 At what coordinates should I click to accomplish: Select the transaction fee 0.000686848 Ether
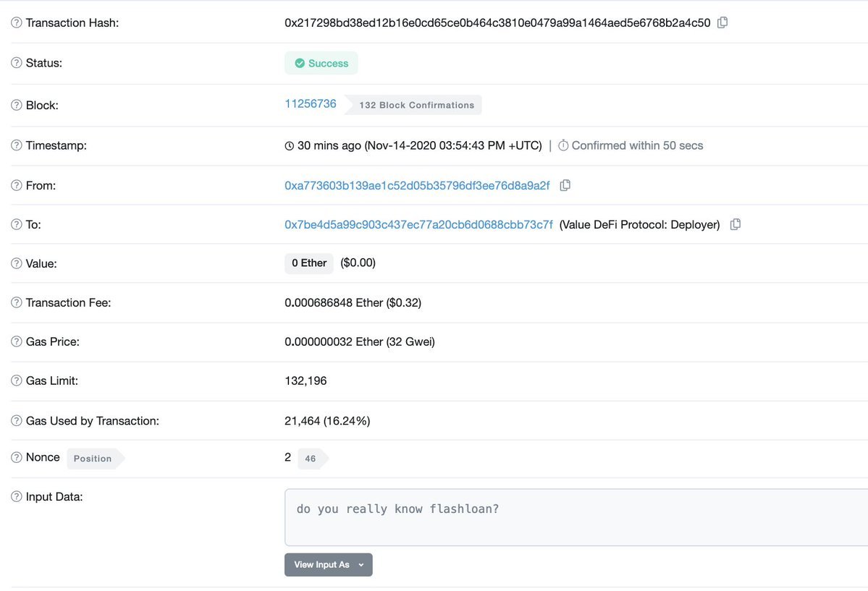coord(334,302)
